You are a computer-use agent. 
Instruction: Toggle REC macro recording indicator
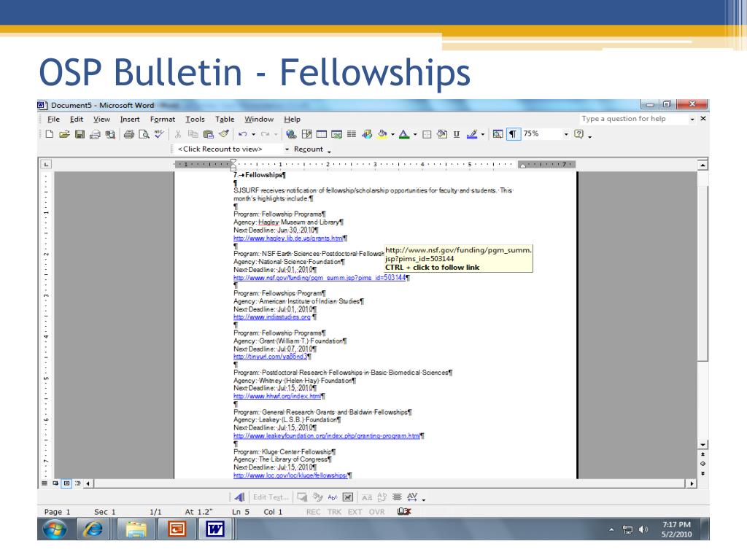tap(313, 512)
